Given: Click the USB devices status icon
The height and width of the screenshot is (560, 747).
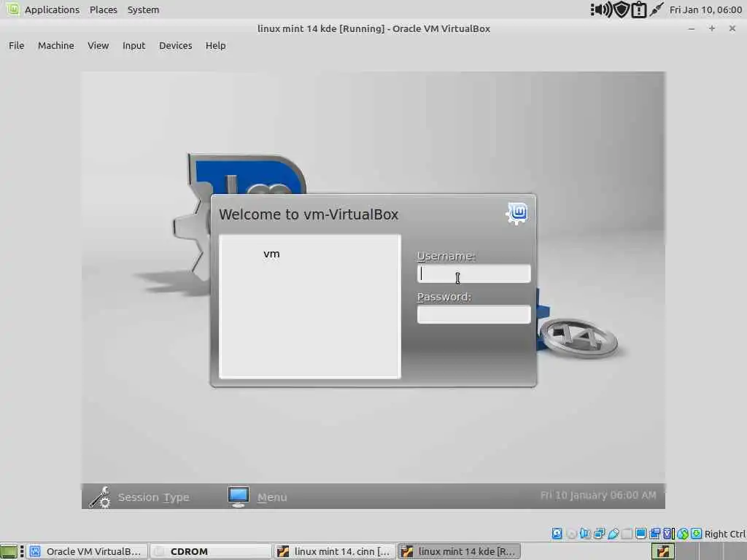Looking at the screenshot, I should (613, 534).
